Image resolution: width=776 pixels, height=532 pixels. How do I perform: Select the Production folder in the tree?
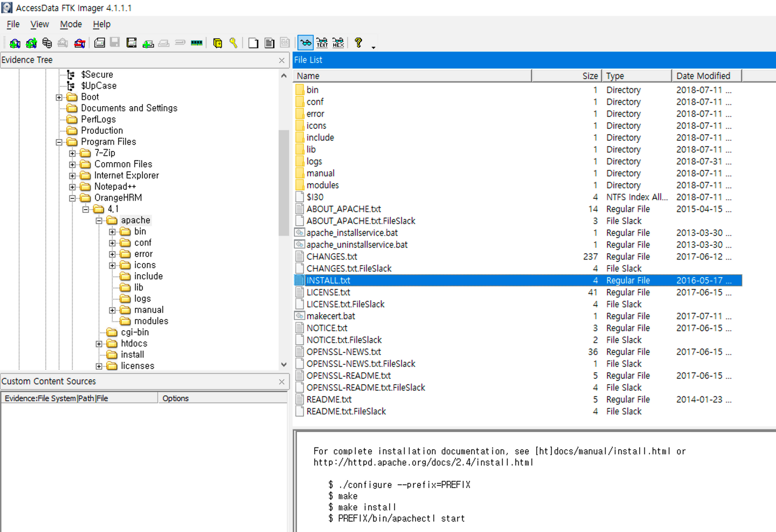coord(102,130)
